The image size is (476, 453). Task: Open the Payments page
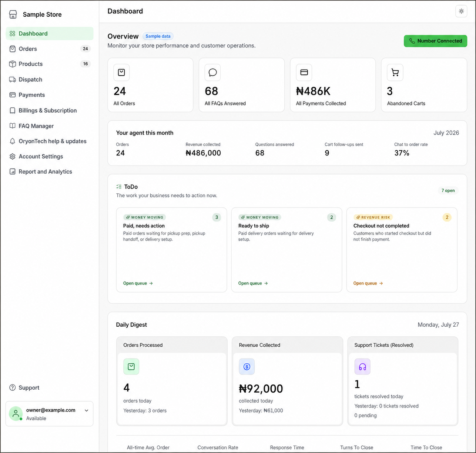(50, 95)
